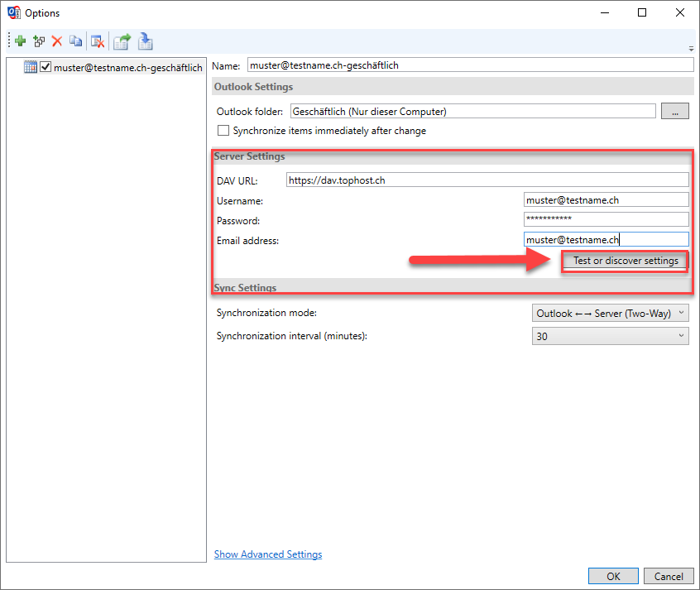Click the Username field
The width and height of the screenshot is (700, 590).
click(606, 200)
